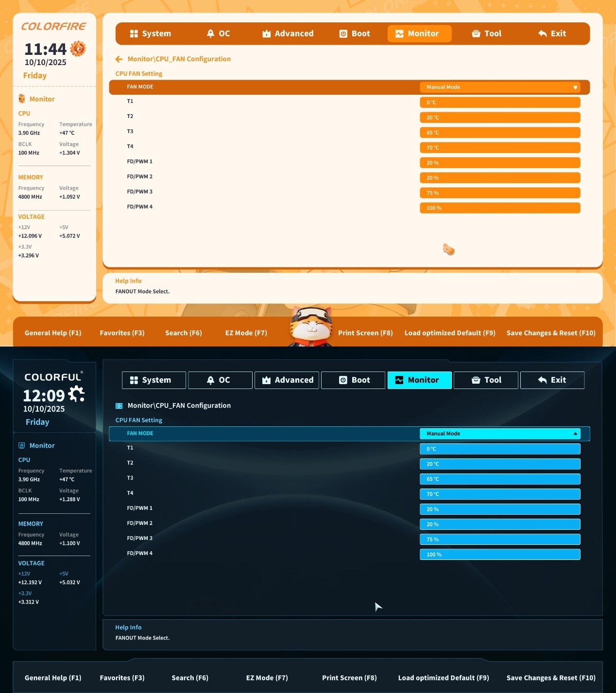Click the orange gear icon next to 11:44

tap(78, 49)
